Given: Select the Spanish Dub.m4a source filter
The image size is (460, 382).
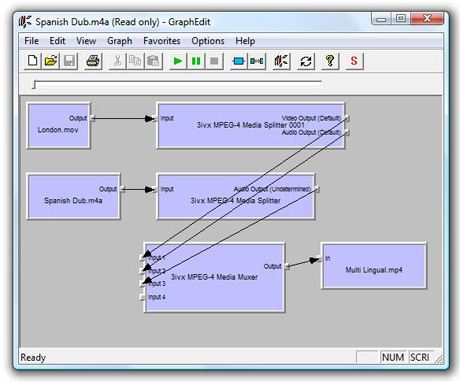Looking at the screenshot, I should (x=73, y=196).
